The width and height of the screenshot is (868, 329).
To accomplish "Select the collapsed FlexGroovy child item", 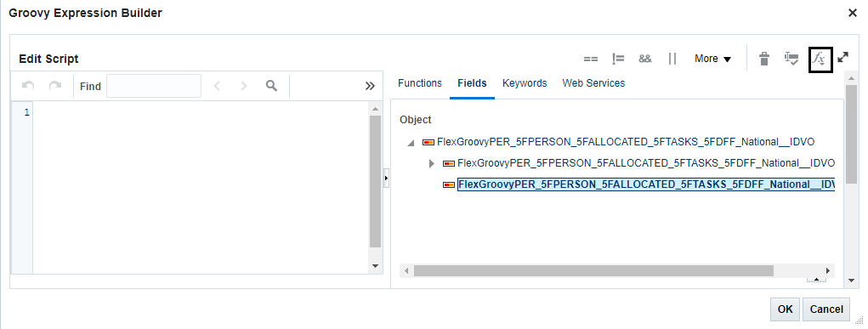I will pyautogui.click(x=645, y=163).
